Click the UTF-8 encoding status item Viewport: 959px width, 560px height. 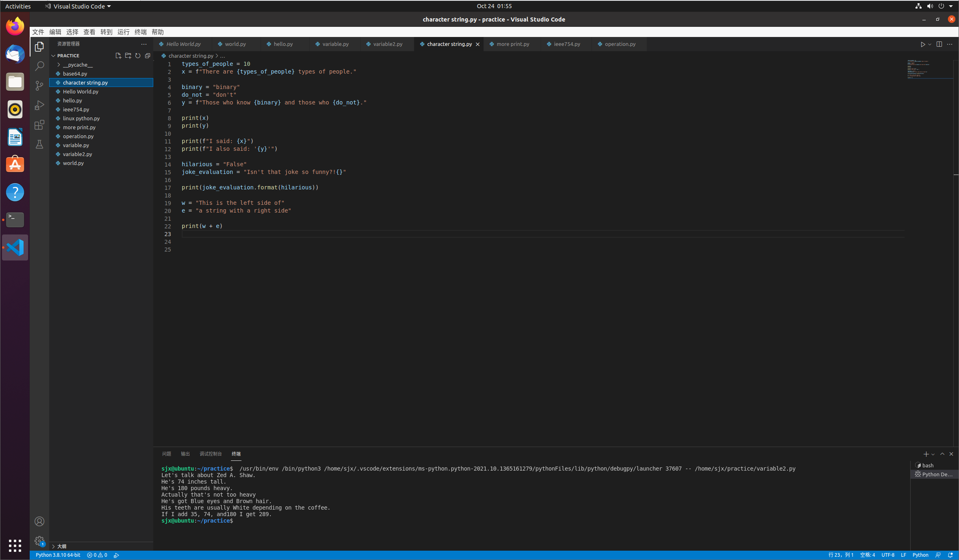[887, 555]
